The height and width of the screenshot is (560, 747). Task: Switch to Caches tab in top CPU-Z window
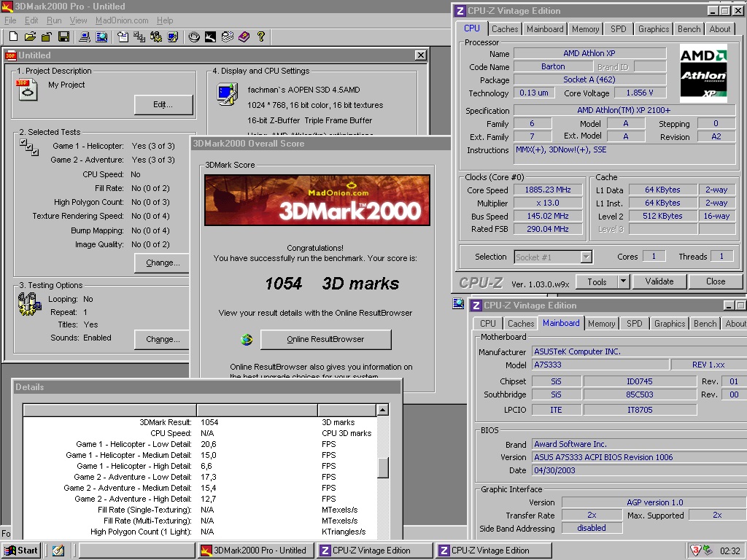505,29
